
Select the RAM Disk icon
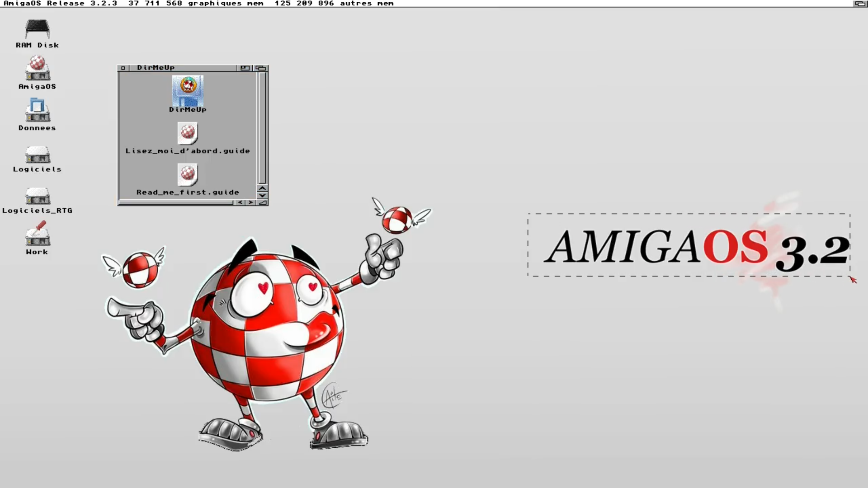click(37, 28)
